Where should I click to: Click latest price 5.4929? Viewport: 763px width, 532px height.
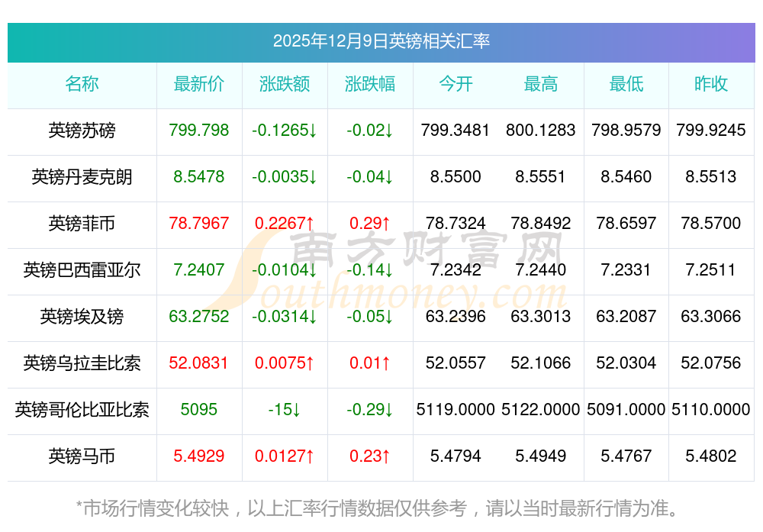pyautogui.click(x=199, y=456)
